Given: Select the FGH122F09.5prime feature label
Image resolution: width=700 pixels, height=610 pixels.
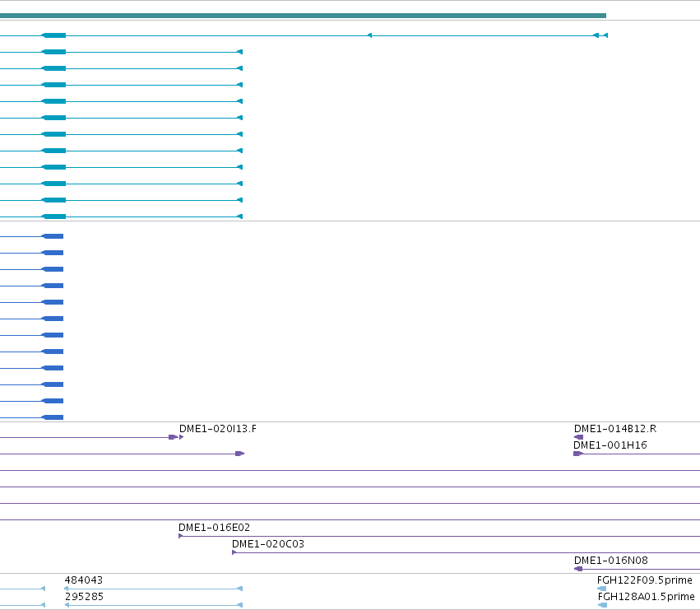Looking at the screenshot, I should tap(644, 580).
